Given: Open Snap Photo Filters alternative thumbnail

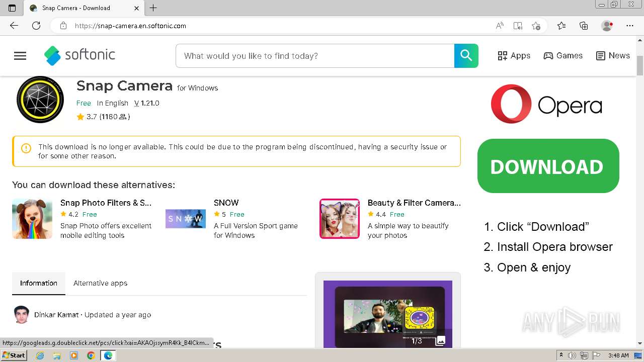Looking at the screenshot, I should coord(32,219).
